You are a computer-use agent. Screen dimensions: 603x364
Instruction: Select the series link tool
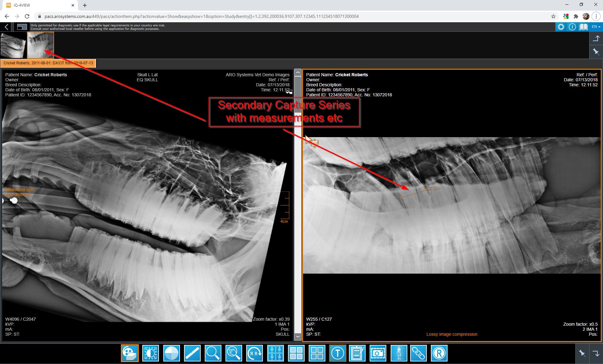[419, 353]
